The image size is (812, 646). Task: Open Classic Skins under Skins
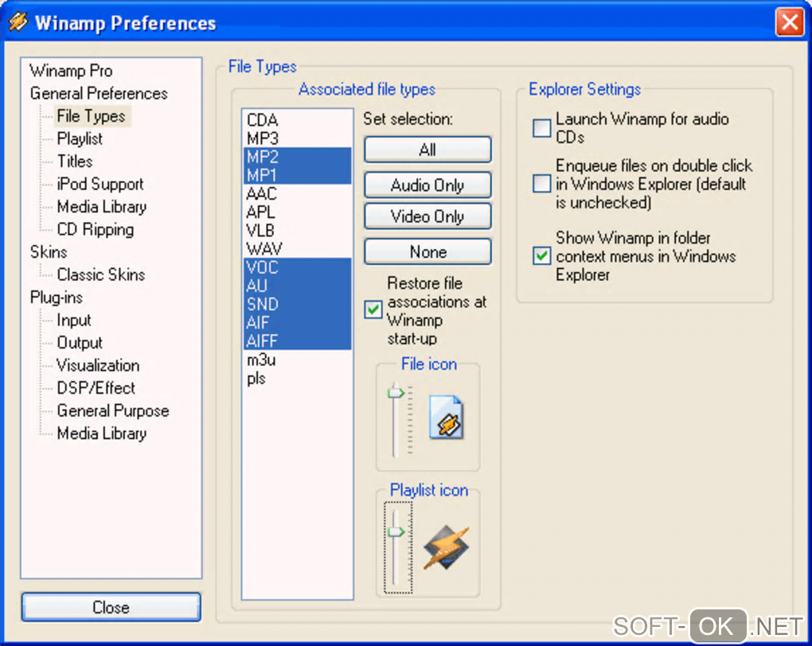tap(101, 274)
